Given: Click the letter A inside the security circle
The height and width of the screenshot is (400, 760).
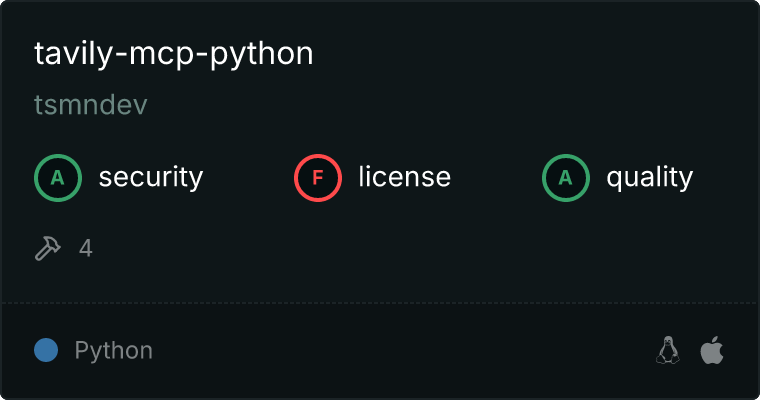Looking at the screenshot, I should (58, 178).
